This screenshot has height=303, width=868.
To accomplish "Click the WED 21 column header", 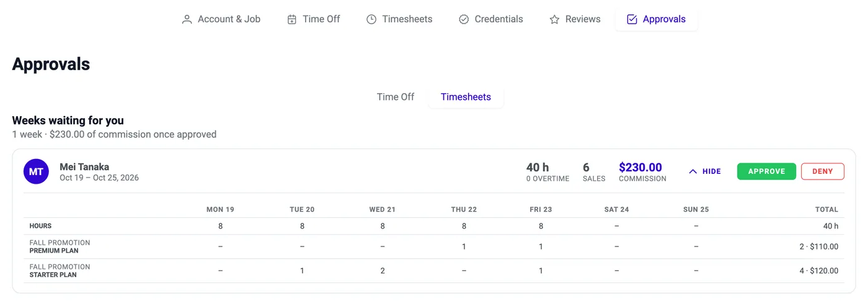I will (382, 209).
